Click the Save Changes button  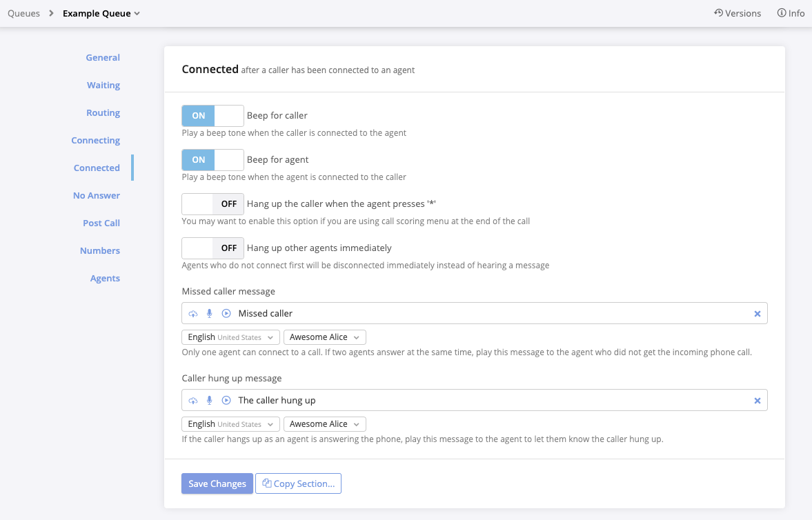[217, 484]
